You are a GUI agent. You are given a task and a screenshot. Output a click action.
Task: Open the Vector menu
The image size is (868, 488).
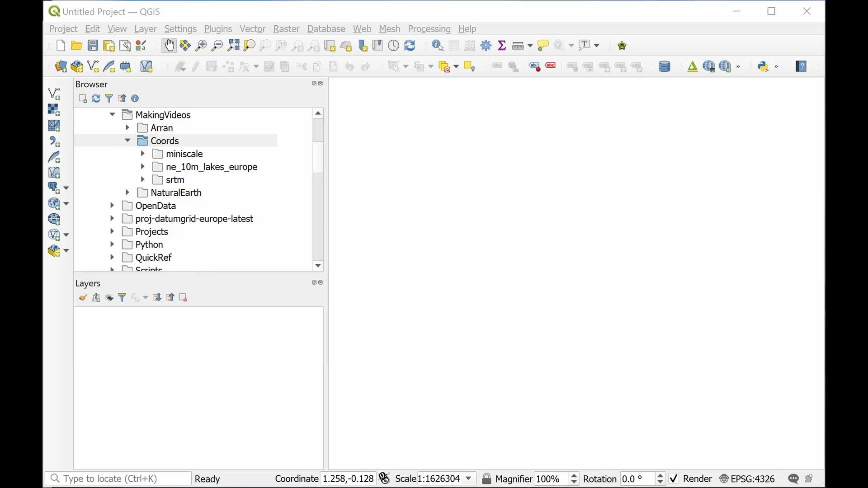[252, 28]
